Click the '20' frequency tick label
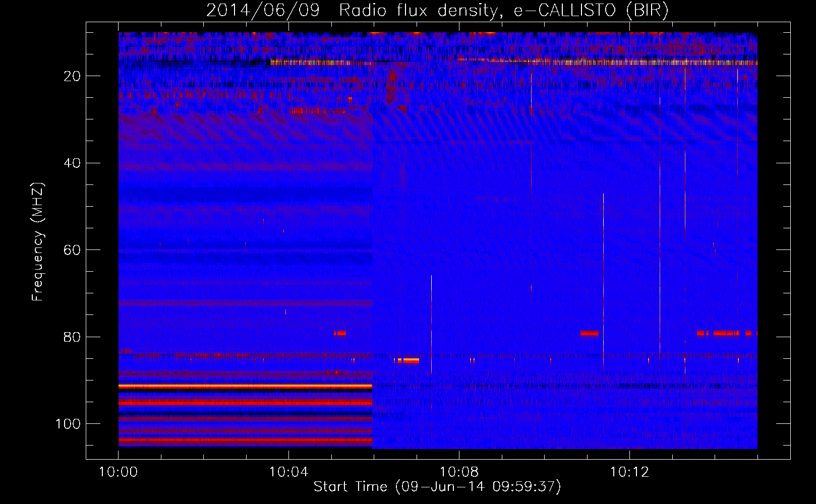The height and width of the screenshot is (504, 816). click(72, 76)
